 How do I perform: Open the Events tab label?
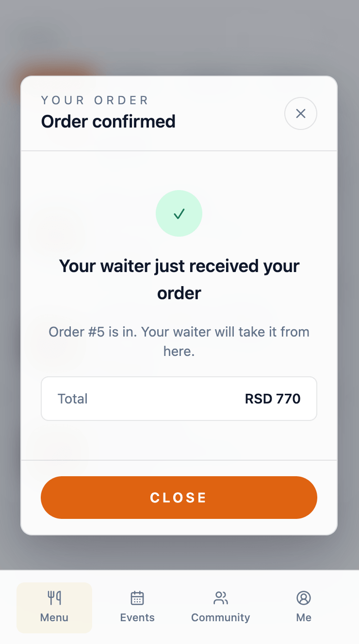point(137,618)
